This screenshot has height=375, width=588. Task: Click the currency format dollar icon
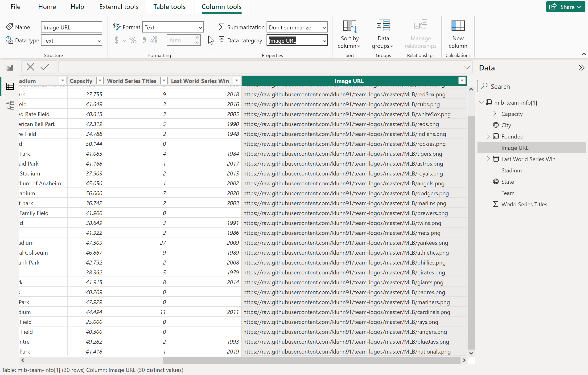pyautogui.click(x=116, y=40)
